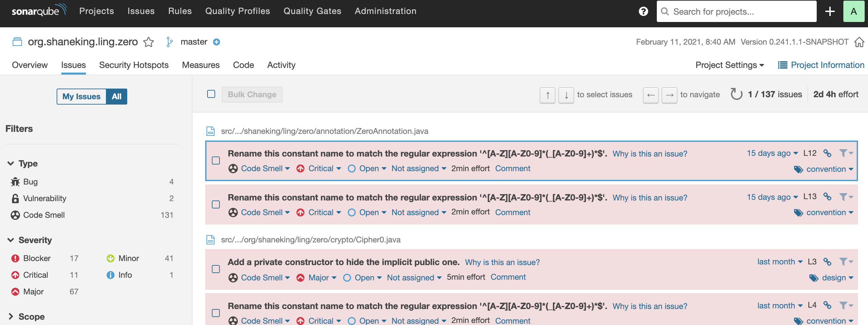Click permalink icon for L4 issue

coord(827,305)
